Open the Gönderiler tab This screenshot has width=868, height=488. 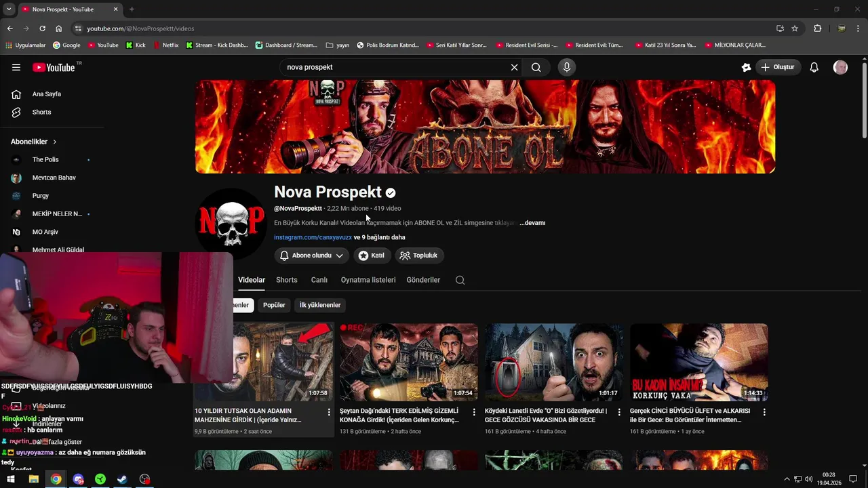tap(423, 280)
